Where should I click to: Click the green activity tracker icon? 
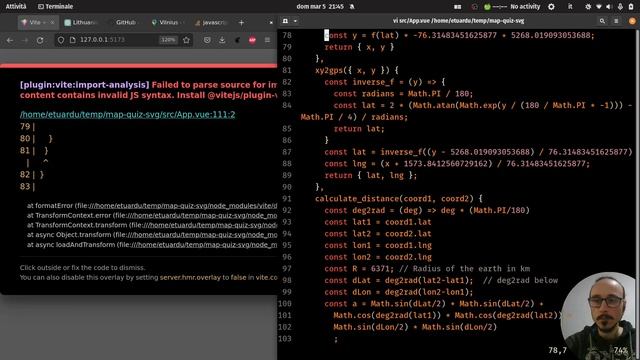pyautogui.click(x=487, y=7)
